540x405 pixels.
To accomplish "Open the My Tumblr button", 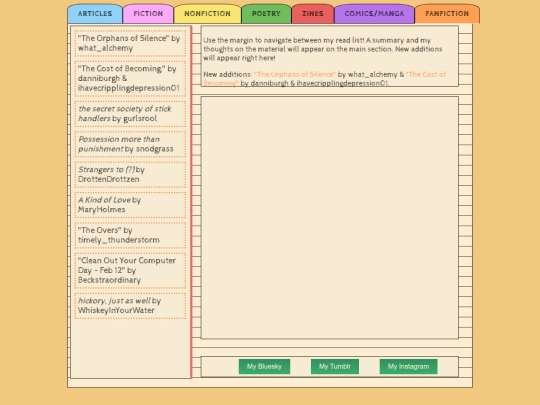I will [335, 366].
